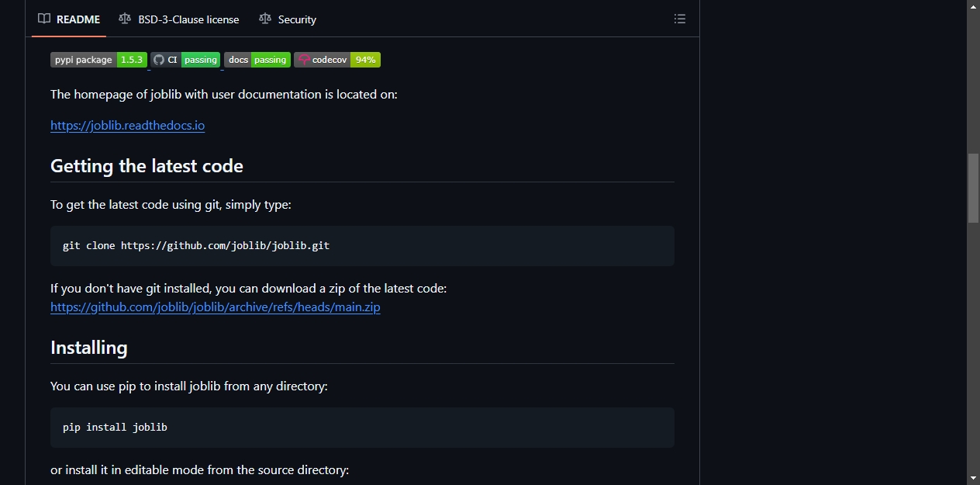Click the git clone command text
Viewport: 980px width, 485px height.
pyautogui.click(x=196, y=245)
